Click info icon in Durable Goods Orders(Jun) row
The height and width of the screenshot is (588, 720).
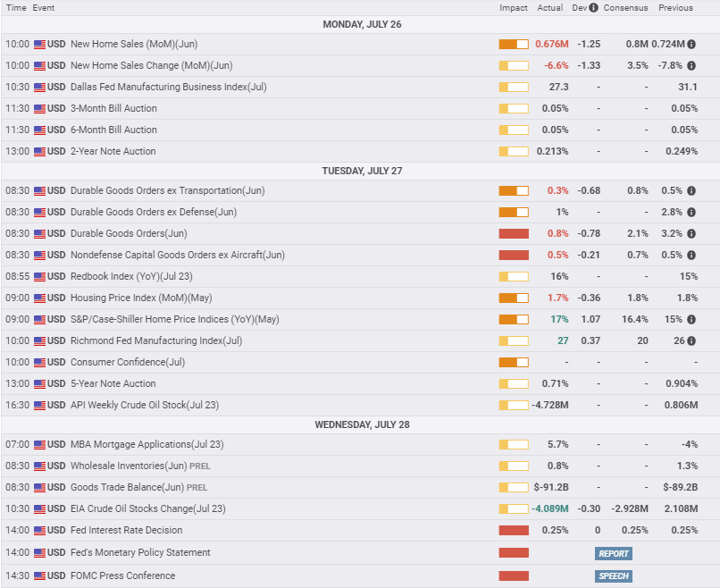point(691,234)
